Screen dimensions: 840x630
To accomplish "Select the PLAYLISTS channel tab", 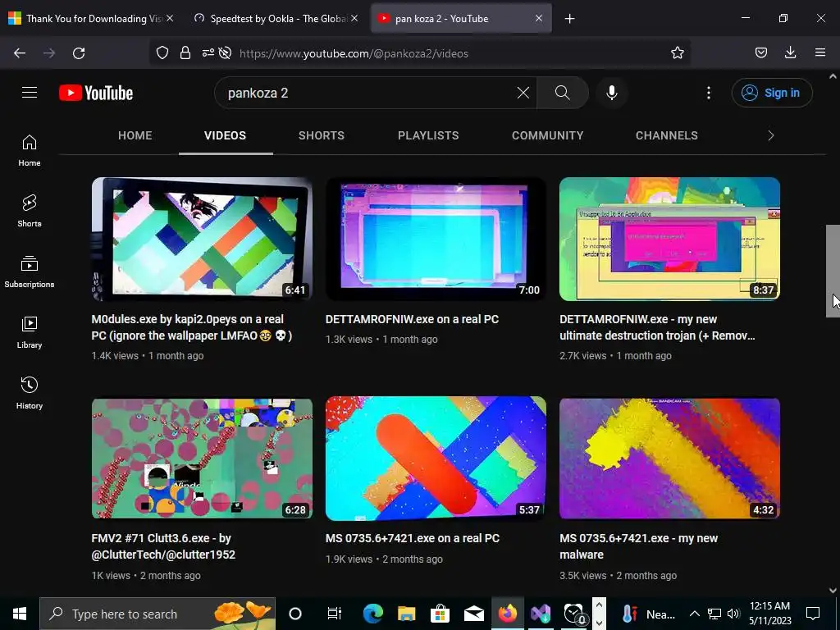I will click(428, 135).
